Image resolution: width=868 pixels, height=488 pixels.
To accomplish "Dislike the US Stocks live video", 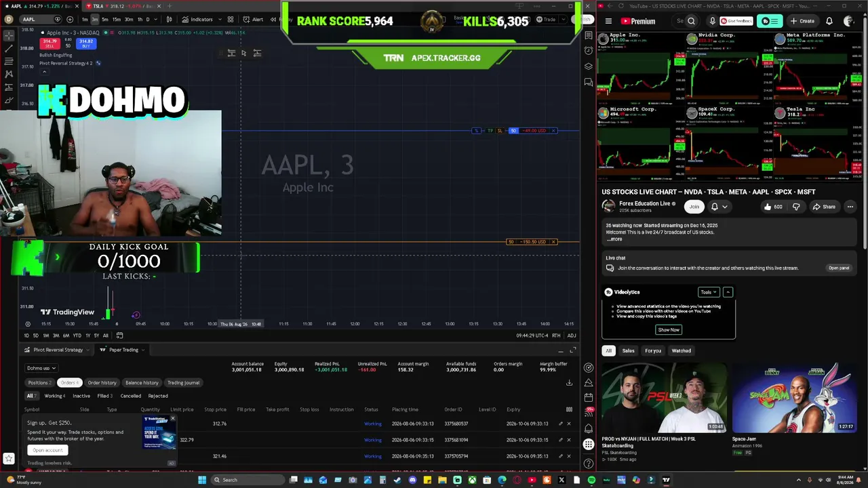I will [796, 207].
